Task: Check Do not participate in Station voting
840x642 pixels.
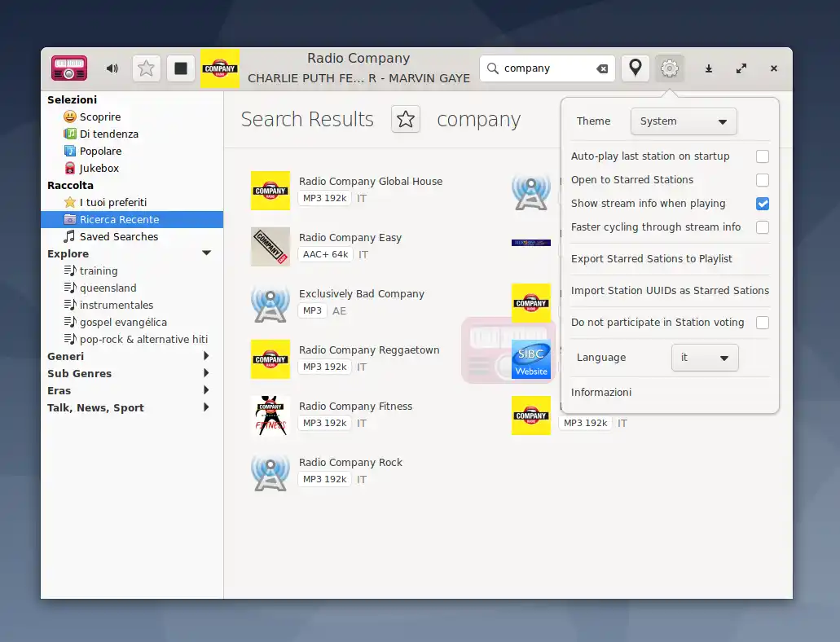Action: tap(763, 323)
